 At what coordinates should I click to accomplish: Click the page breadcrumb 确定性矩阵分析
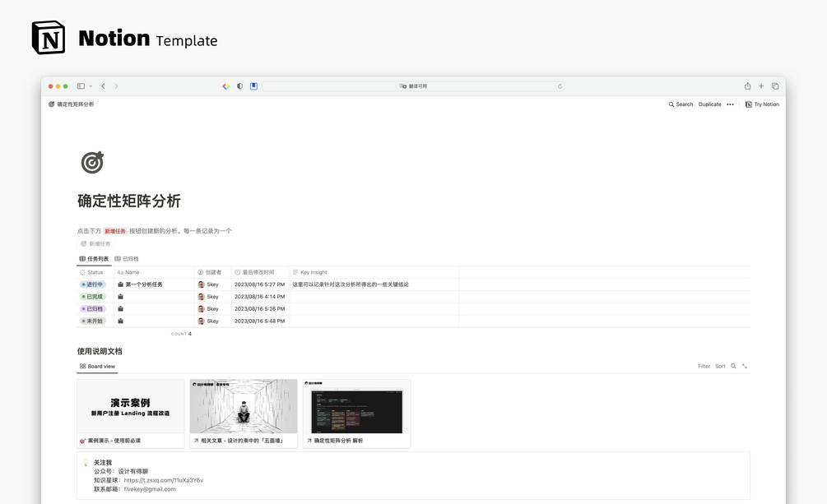pos(72,104)
